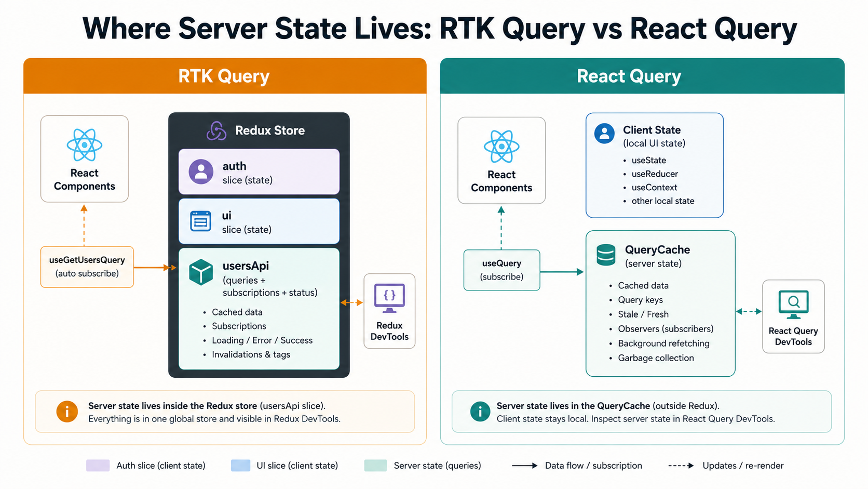Image resolution: width=868 pixels, height=489 pixels.
Task: Click the UI slice blue legend swatch
Action: (240, 466)
